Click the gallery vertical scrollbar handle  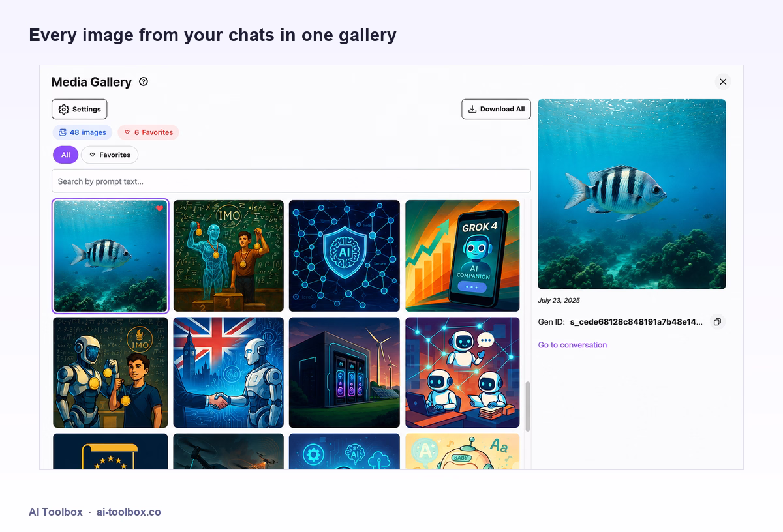point(528,406)
